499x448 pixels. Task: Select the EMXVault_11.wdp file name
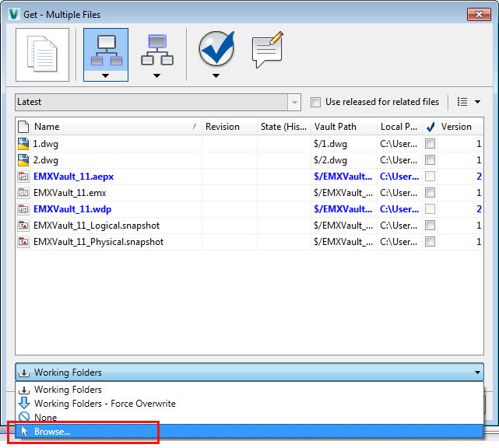coord(72,209)
